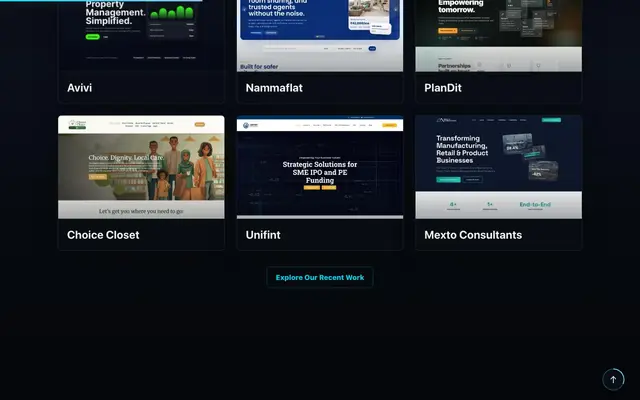Open the Nammaflat project thumbnail
The width and height of the screenshot is (640, 400).
point(320,36)
